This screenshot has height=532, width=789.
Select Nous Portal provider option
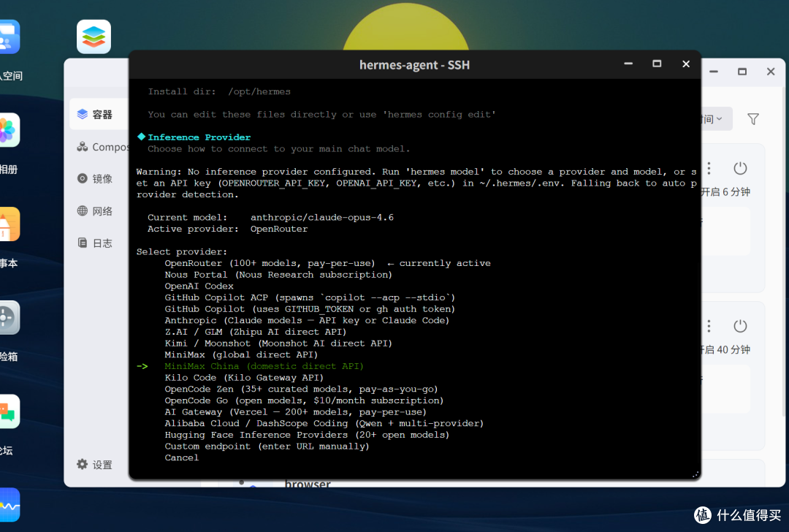click(278, 275)
